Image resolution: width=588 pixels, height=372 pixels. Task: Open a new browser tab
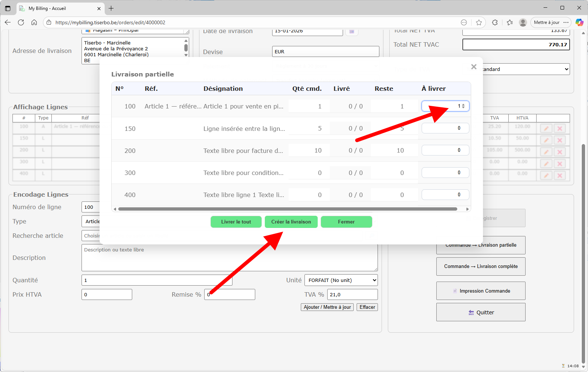[x=111, y=8]
